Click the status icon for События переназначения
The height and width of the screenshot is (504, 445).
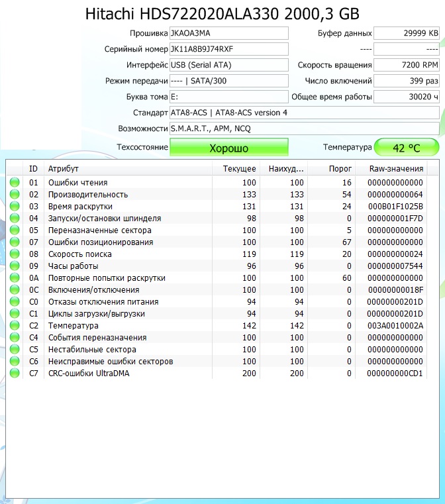coord(15,337)
